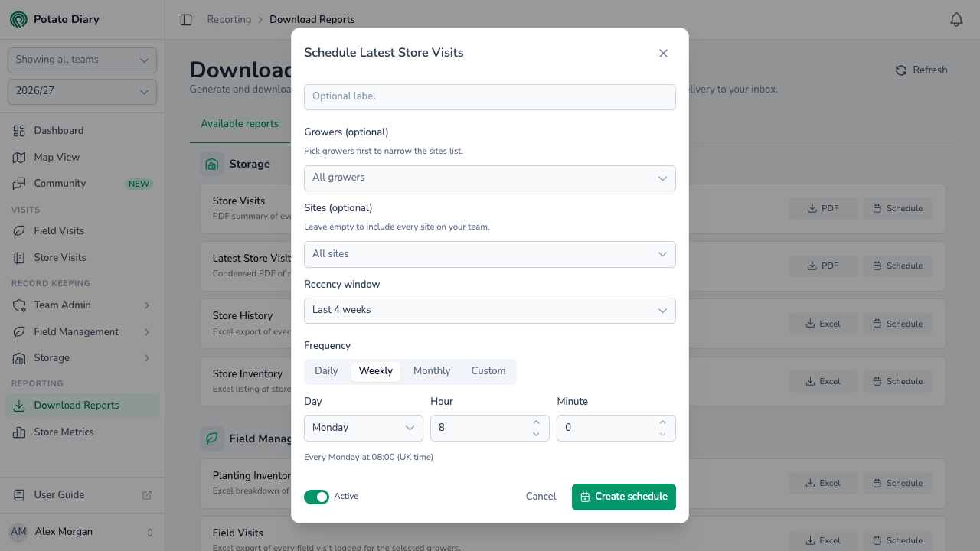The image size is (980, 551).
Task: Expand Team Admin submenu
Action: click(83, 305)
